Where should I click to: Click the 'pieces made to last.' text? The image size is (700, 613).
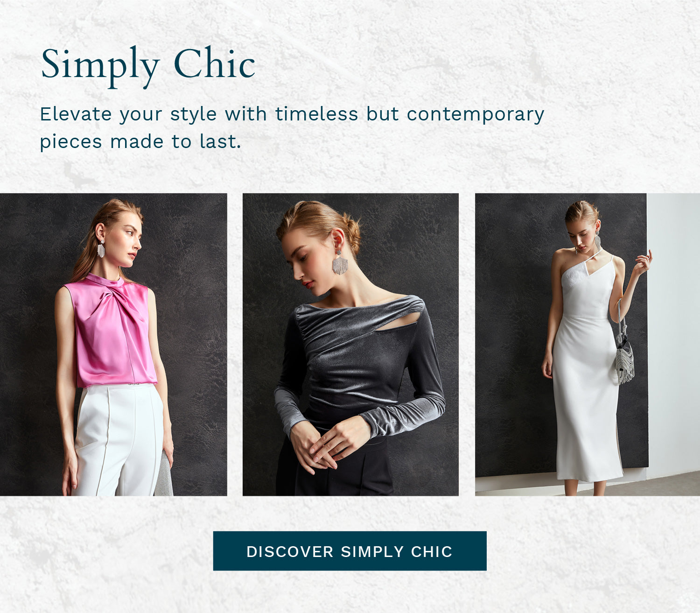coord(140,142)
